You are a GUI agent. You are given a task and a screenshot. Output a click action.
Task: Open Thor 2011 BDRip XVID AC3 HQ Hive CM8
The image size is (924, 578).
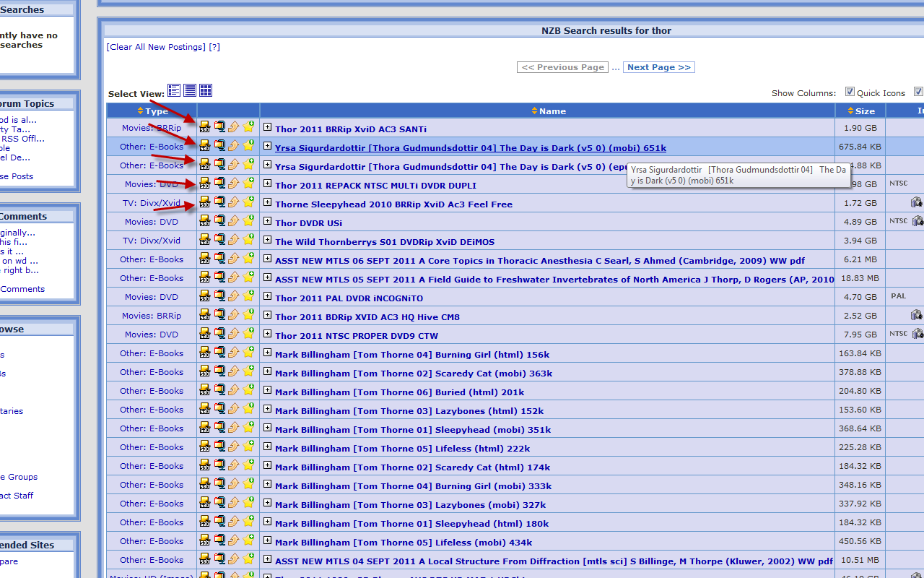367,317
